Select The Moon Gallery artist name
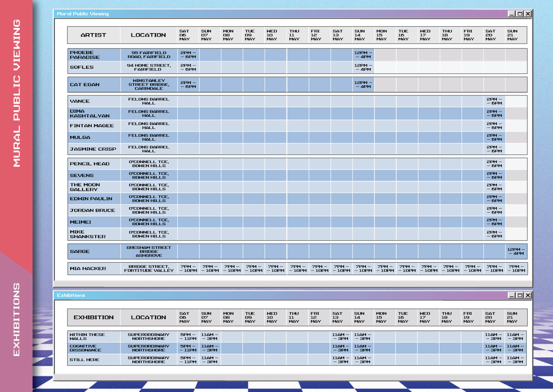553x392 pixels. click(x=85, y=187)
